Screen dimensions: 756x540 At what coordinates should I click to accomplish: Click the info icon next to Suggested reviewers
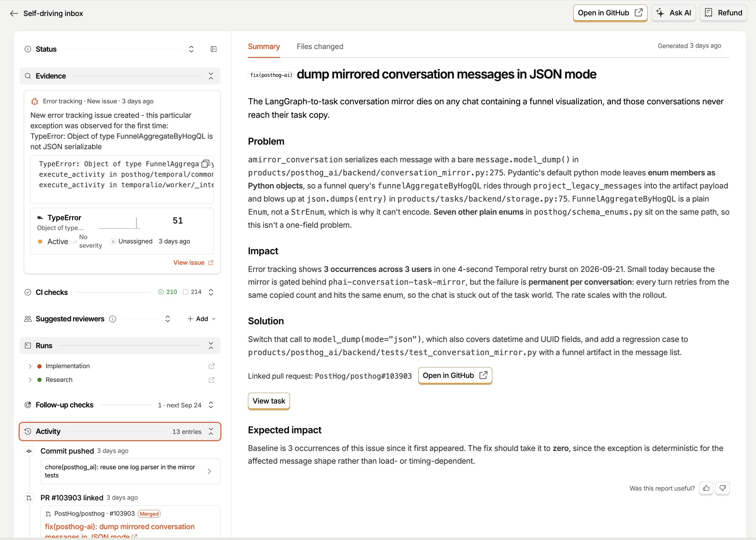coord(113,319)
